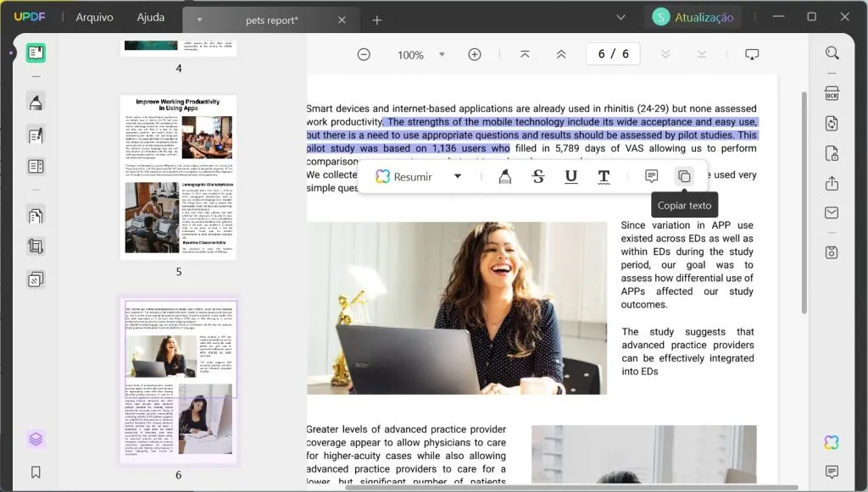Image resolution: width=868 pixels, height=492 pixels.
Task: Toggle underline on the selected text
Action: [570, 176]
